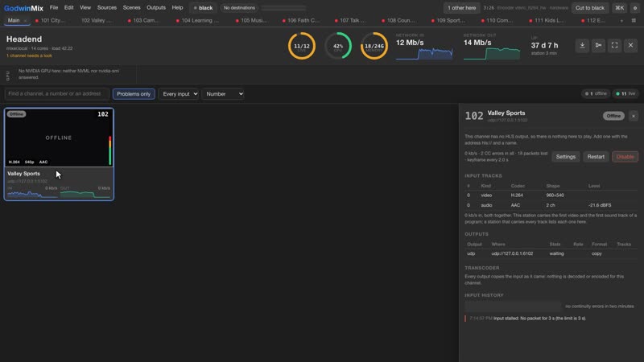Toggle the 1 offline status filter
Screen dimensions: 644x362
[596, 93]
